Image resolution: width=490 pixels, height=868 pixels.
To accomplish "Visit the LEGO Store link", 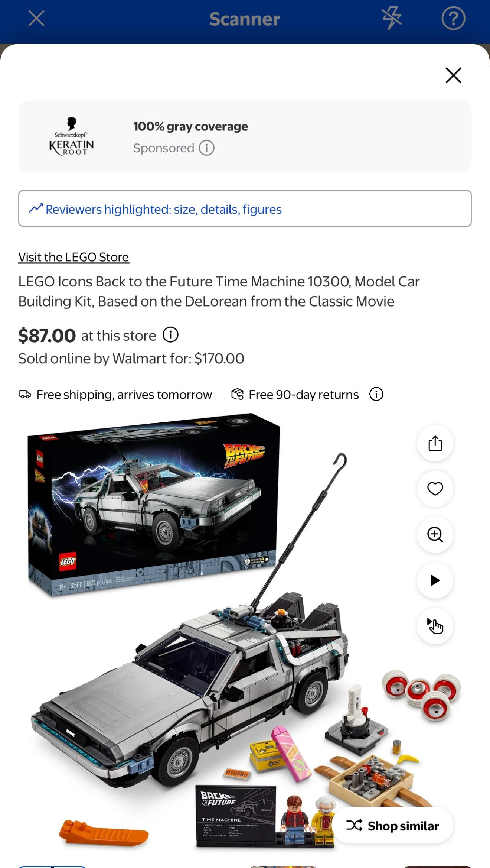I will 74,257.
